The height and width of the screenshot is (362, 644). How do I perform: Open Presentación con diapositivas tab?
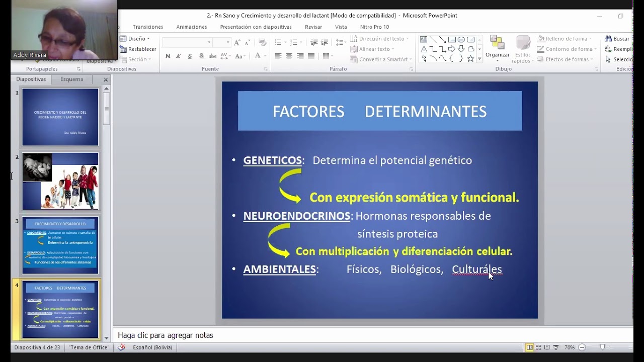[x=256, y=27]
